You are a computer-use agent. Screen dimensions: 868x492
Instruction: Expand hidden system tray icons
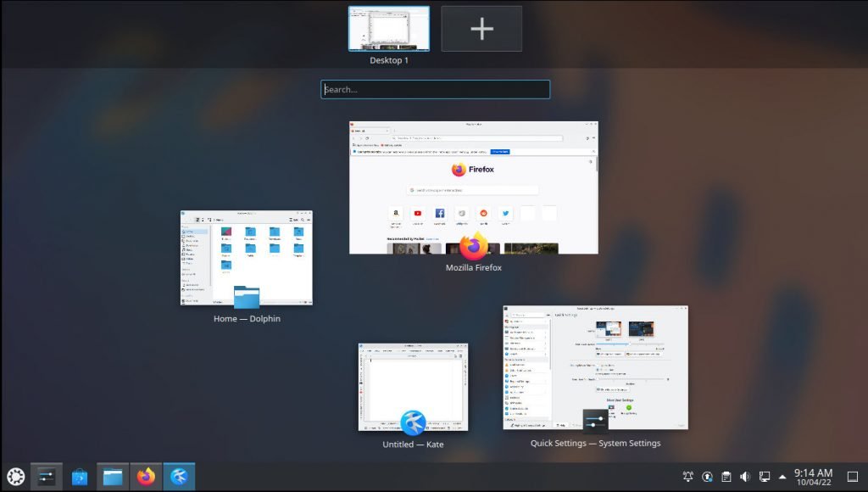click(782, 477)
